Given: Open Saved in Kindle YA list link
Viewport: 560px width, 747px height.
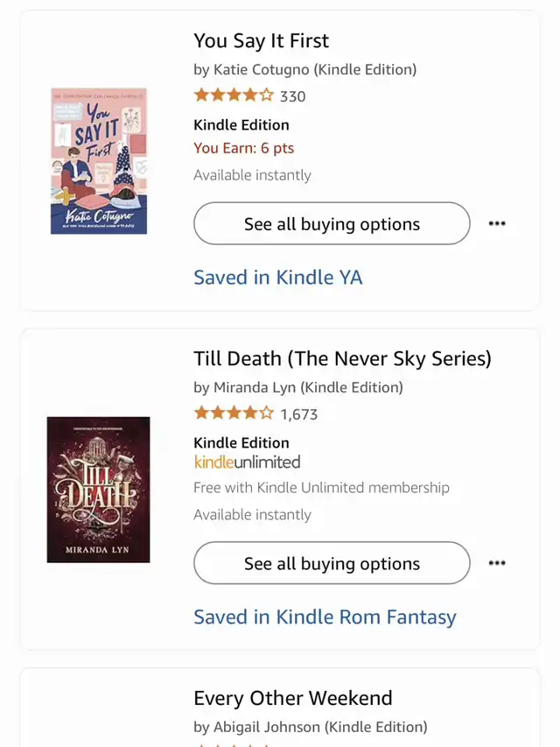Looking at the screenshot, I should click(x=278, y=278).
